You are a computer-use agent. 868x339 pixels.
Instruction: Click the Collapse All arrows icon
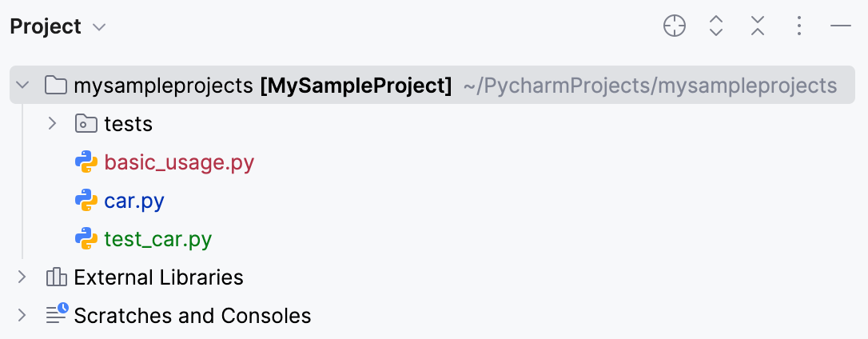[x=758, y=26]
